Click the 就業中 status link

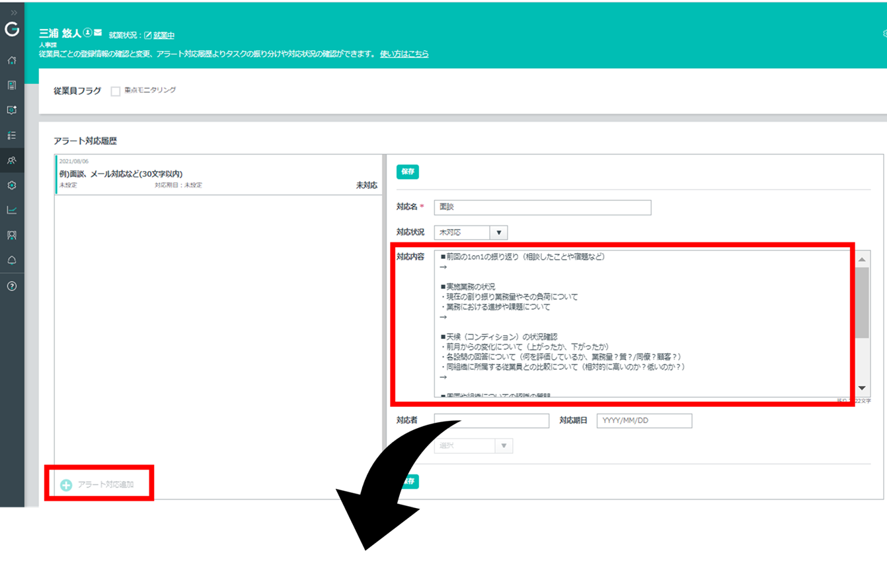click(x=164, y=35)
